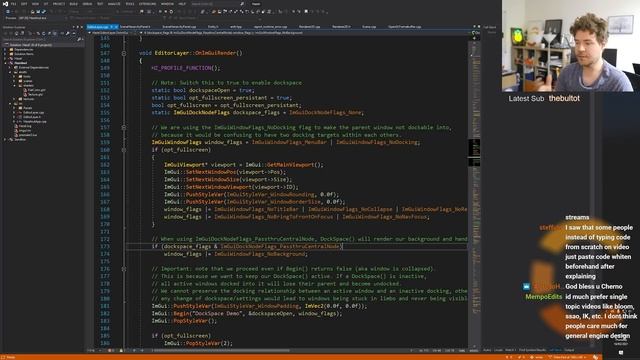
Task: Open the VIEW menu
Action: pyautogui.click(x=35, y=4)
